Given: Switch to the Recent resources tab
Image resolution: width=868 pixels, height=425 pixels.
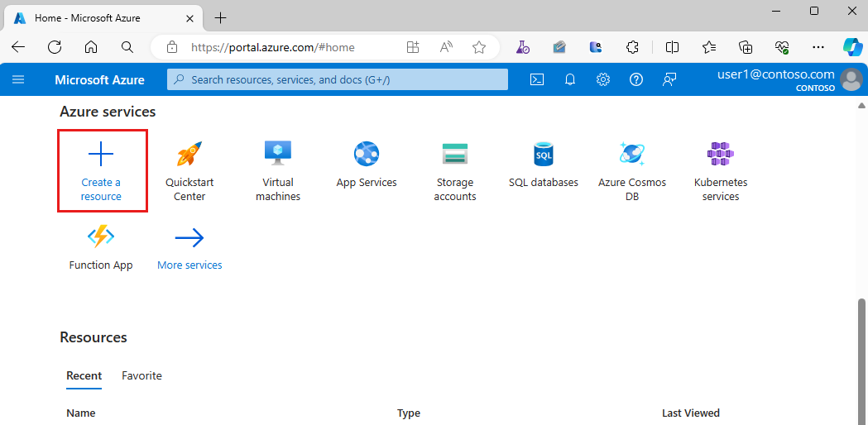Looking at the screenshot, I should (84, 375).
